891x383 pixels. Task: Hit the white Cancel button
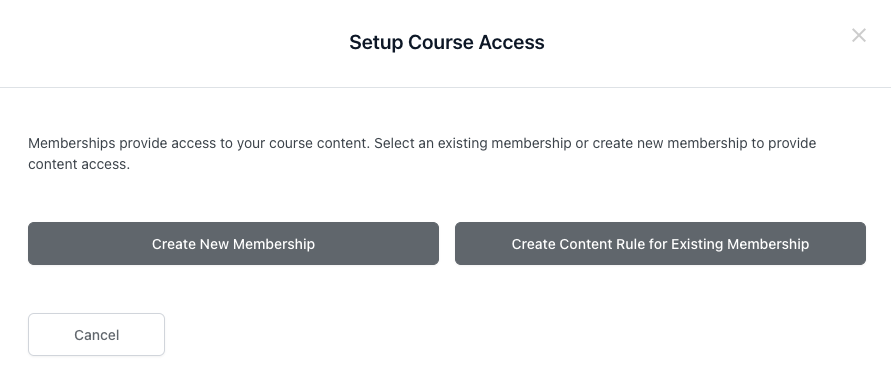click(97, 335)
